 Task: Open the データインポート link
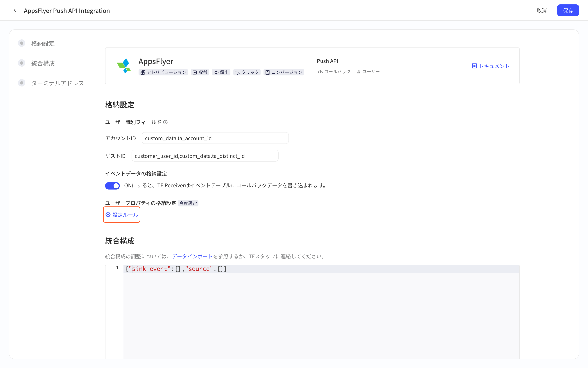[x=192, y=256]
